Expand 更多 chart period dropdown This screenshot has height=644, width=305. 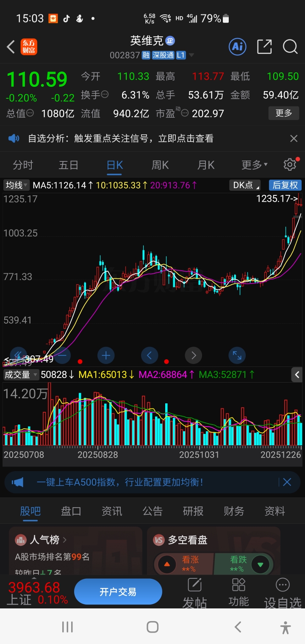(255, 165)
